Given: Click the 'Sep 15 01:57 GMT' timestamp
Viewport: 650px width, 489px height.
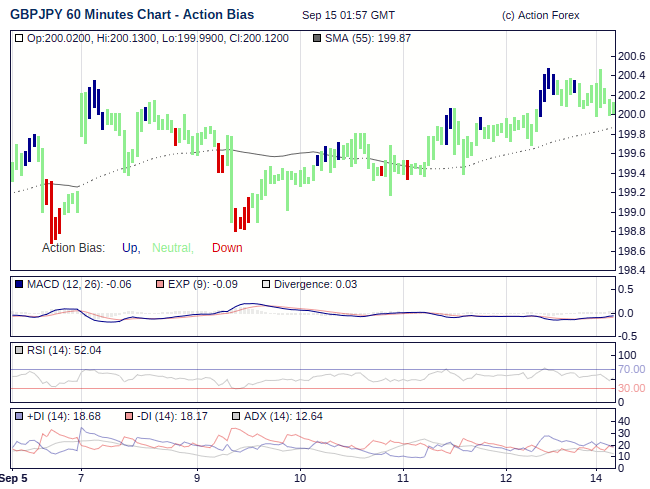Looking at the screenshot, I should pyautogui.click(x=348, y=16).
